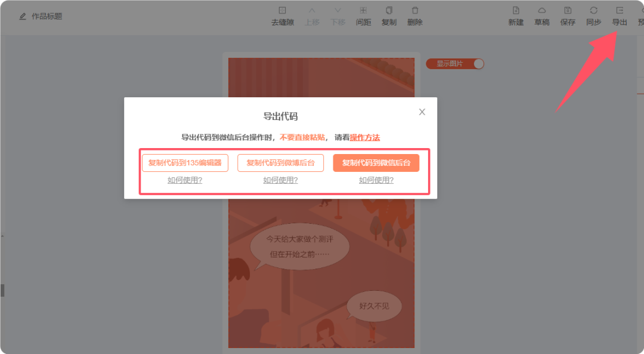Open 如何使用 link under 微博后台 button
644x354 pixels.
[280, 180]
